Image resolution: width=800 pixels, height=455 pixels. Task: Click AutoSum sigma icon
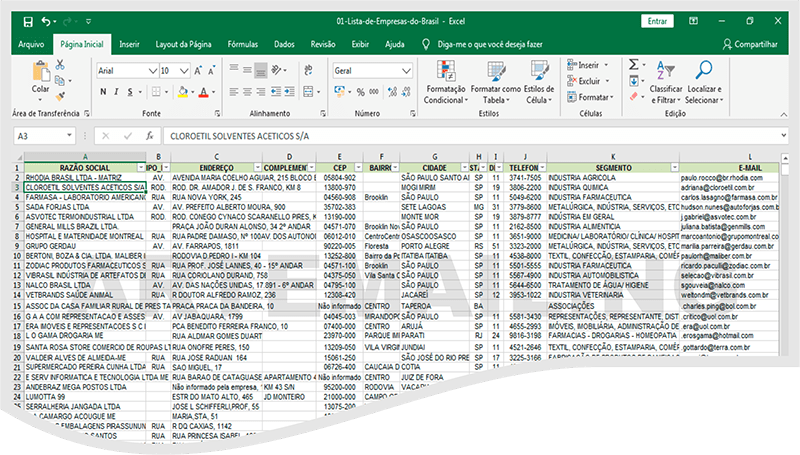pos(634,64)
